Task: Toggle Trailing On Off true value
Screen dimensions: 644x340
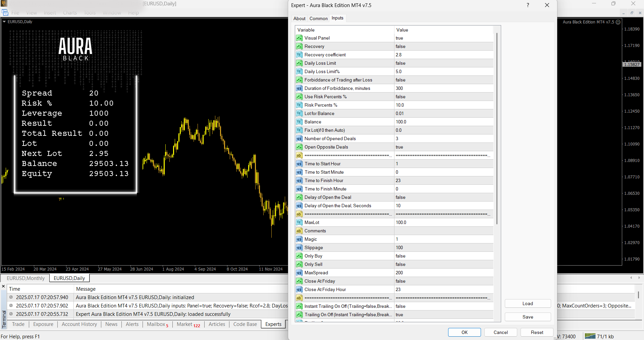Action: click(x=444, y=315)
